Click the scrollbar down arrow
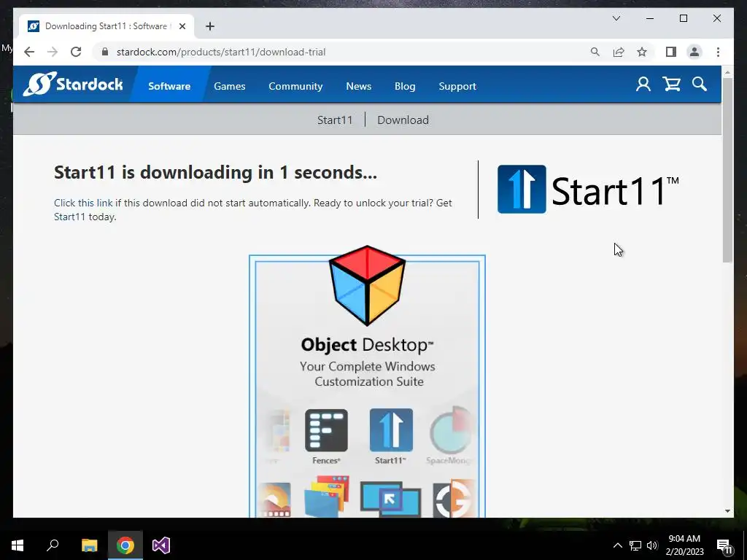Screen dimensions: 747x560 tap(727, 511)
